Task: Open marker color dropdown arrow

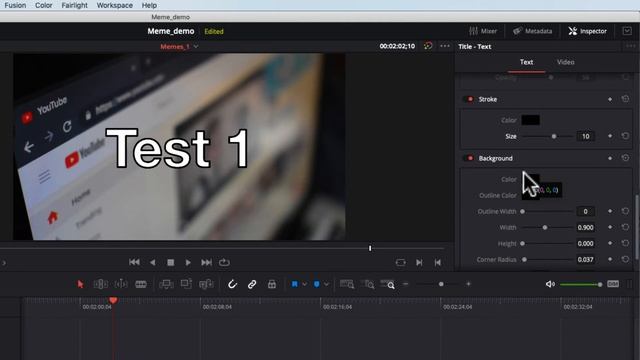Action: click(326, 284)
